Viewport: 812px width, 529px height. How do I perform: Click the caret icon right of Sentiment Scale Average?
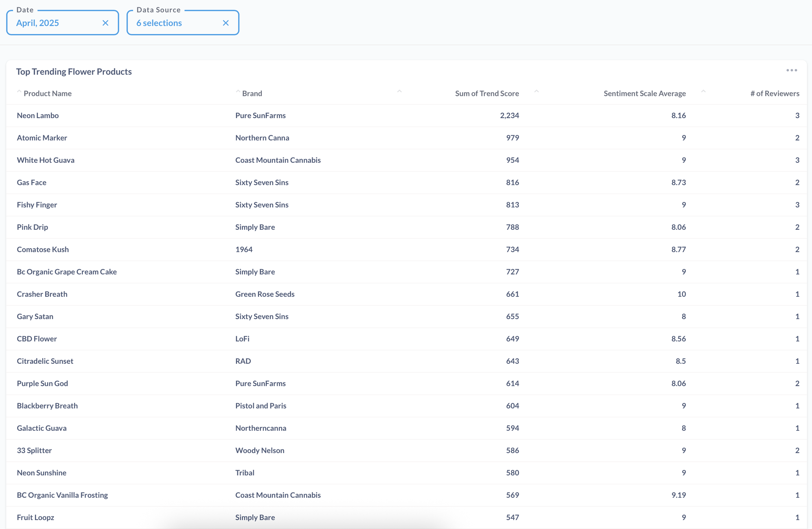click(x=703, y=92)
